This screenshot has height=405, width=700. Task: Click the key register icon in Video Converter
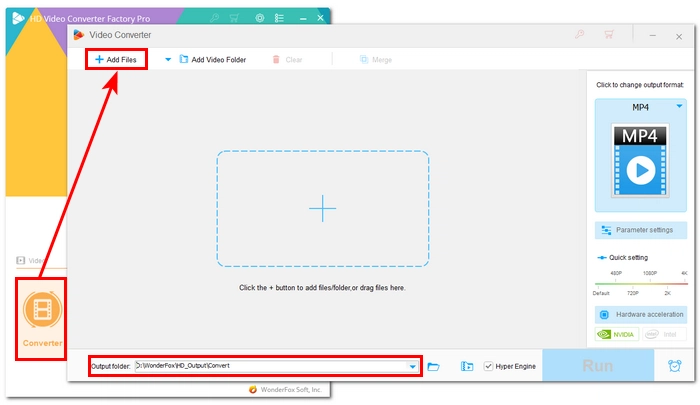(579, 34)
